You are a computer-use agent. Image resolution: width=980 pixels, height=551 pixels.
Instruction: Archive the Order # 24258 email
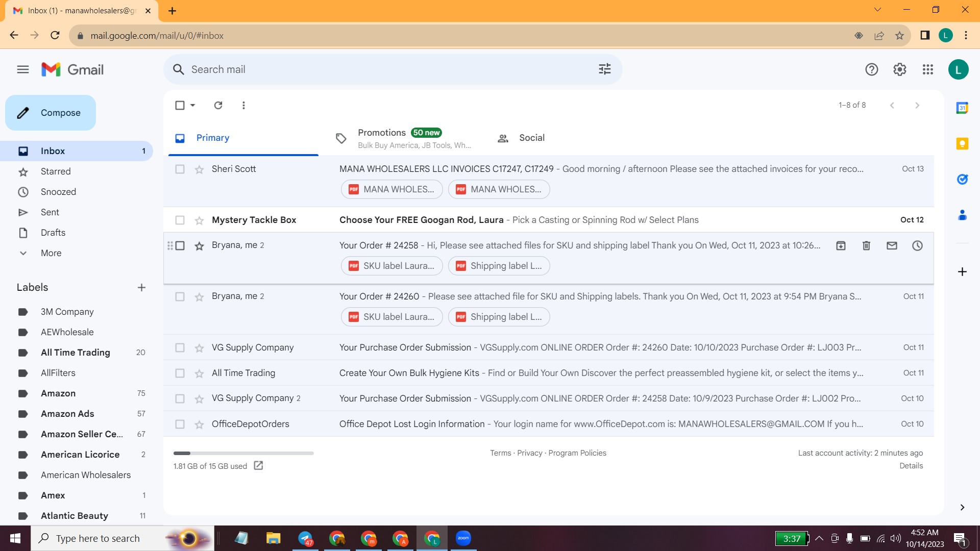(x=841, y=245)
